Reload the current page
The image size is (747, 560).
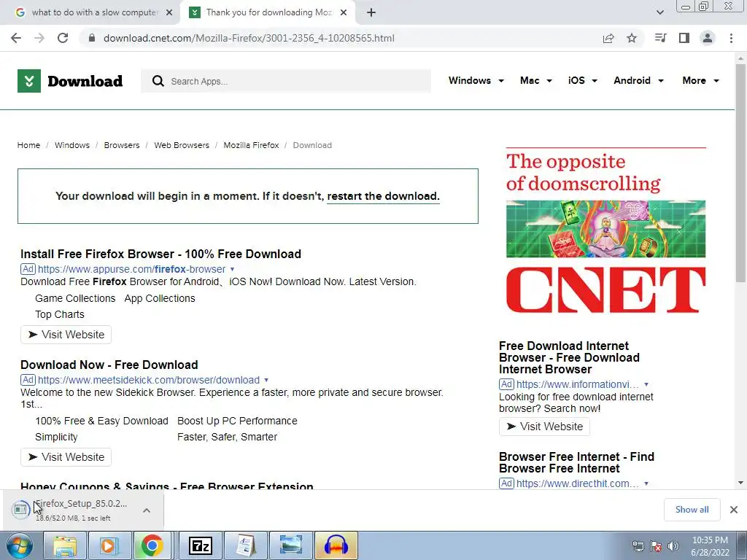(63, 38)
